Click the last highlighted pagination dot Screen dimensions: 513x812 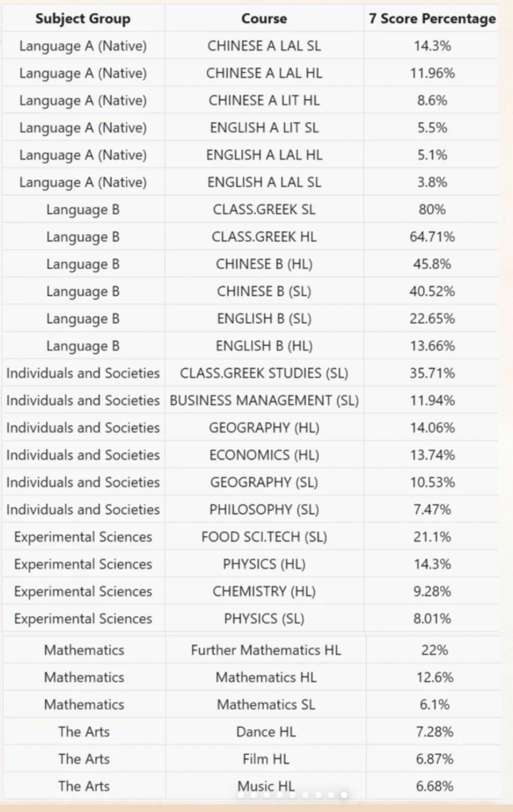tap(343, 794)
